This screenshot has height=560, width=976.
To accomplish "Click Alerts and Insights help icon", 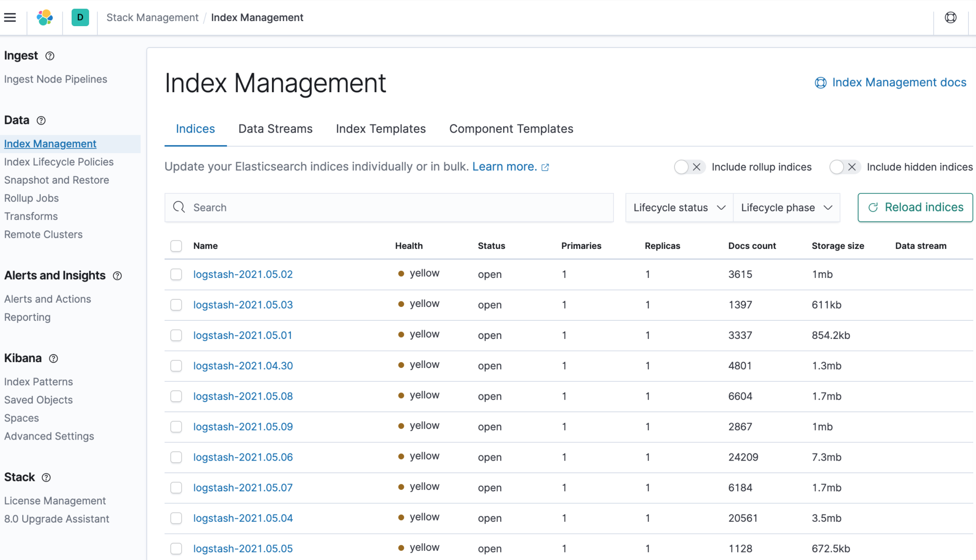I will (x=117, y=276).
